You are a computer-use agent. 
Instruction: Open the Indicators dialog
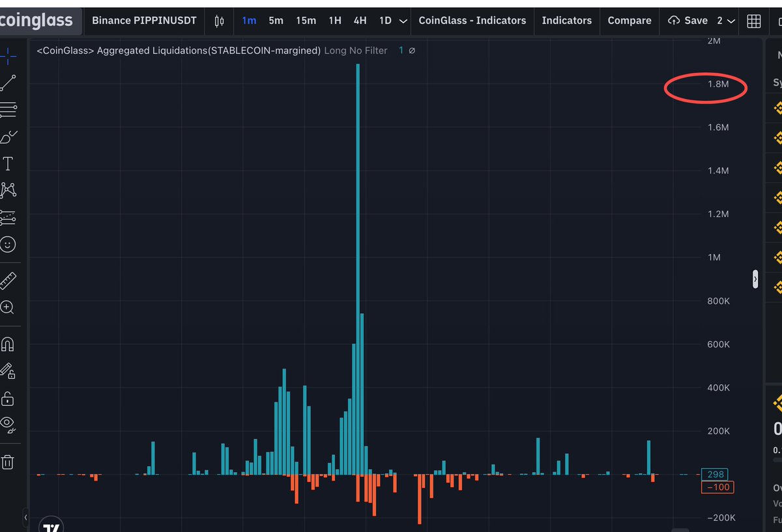click(x=567, y=21)
